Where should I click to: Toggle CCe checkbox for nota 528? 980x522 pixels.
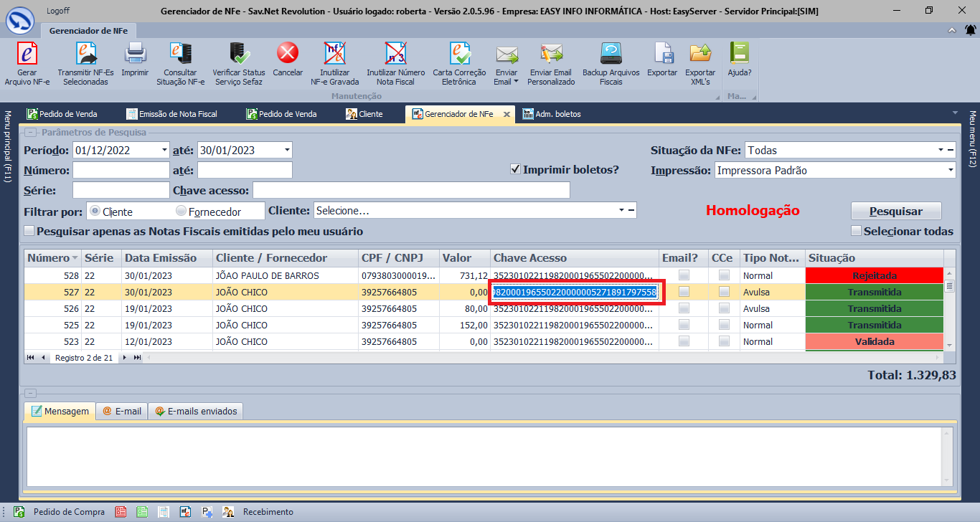(724, 275)
